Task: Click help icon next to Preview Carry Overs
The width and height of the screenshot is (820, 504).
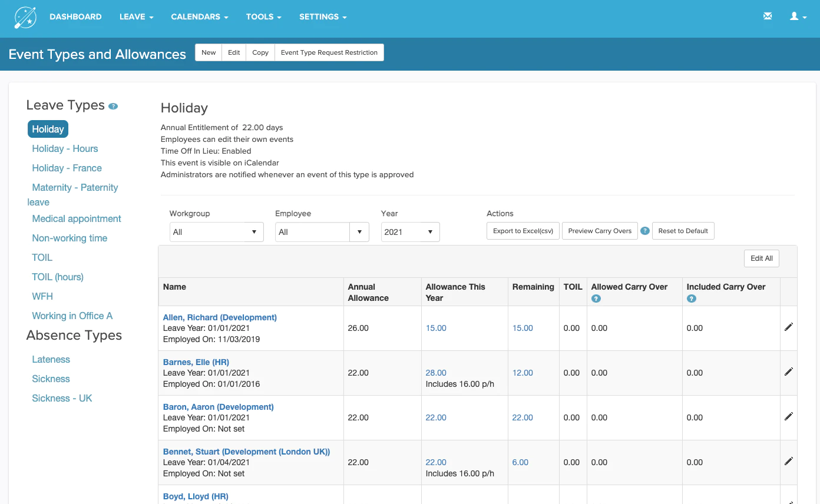Action: click(x=645, y=231)
